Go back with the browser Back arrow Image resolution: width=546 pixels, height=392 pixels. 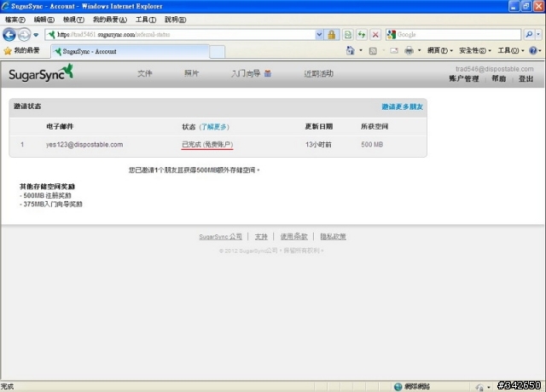click(9, 34)
